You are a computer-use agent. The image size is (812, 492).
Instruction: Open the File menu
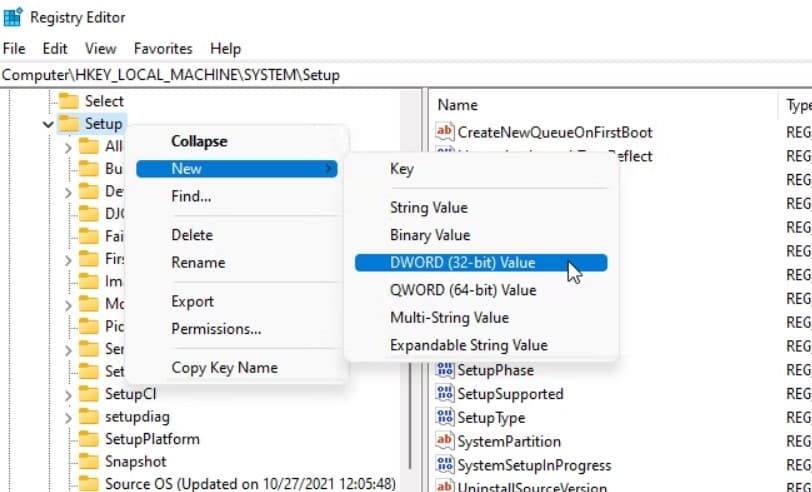tap(14, 49)
